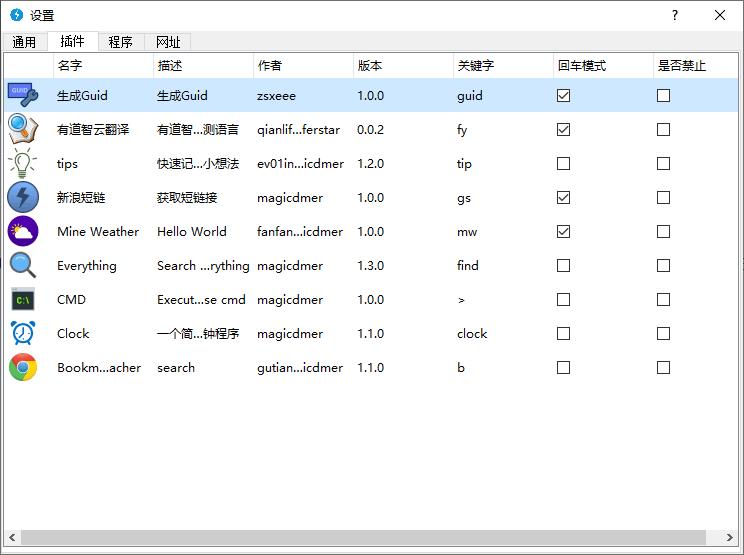The height and width of the screenshot is (555, 744).
Task: Select the 有道智云翻译 magnifier book icon
Action: click(23, 130)
